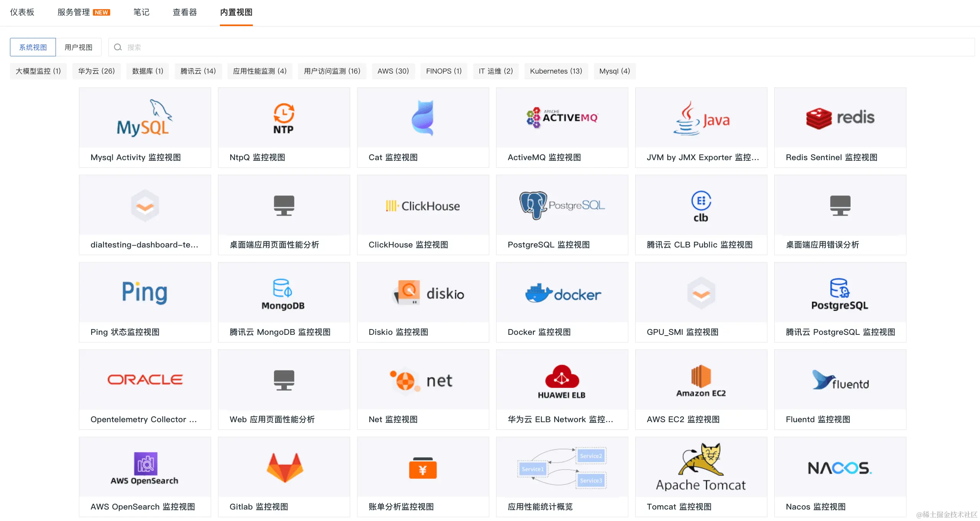Open the Docker whale logo tile

point(562,293)
